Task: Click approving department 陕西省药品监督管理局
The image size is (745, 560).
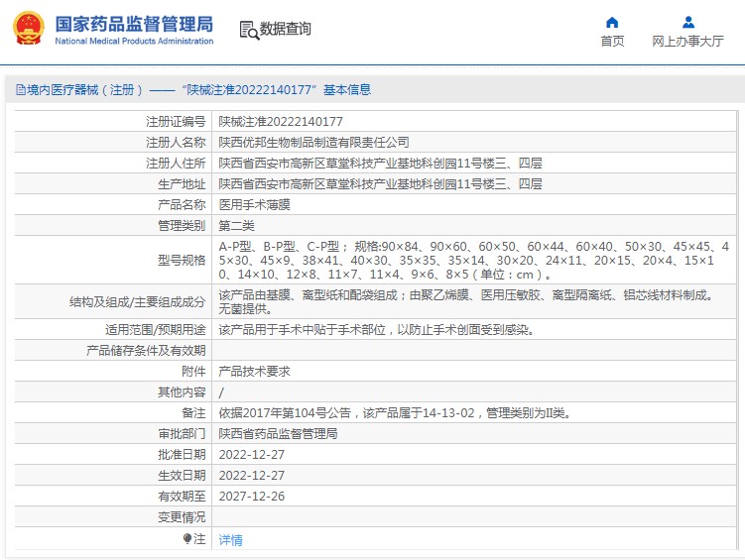Action: point(278,434)
